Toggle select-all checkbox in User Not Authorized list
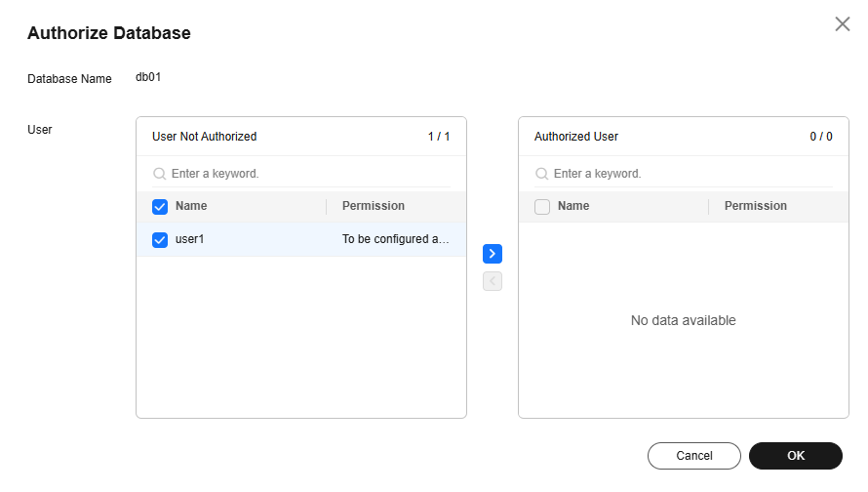Image resolution: width=868 pixels, height=492 pixels. coord(160,207)
